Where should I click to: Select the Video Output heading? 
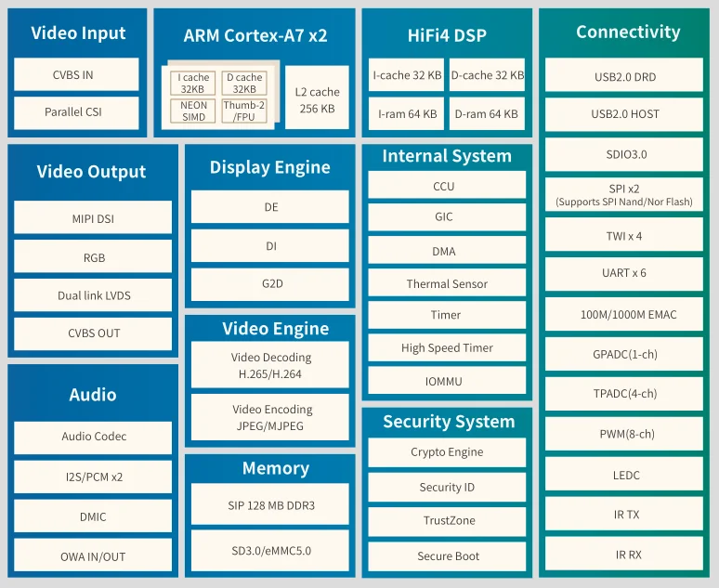point(91,172)
